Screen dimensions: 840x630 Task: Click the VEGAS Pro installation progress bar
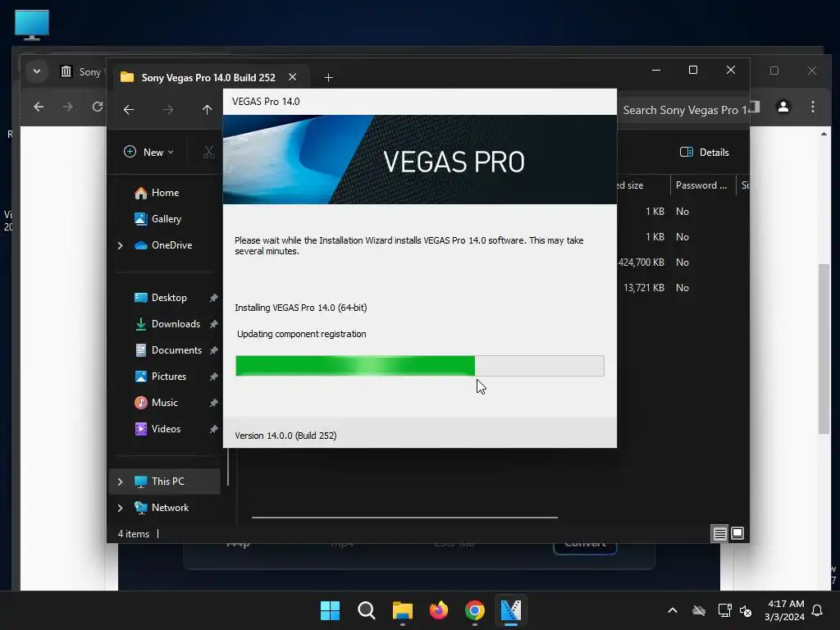[x=419, y=366]
